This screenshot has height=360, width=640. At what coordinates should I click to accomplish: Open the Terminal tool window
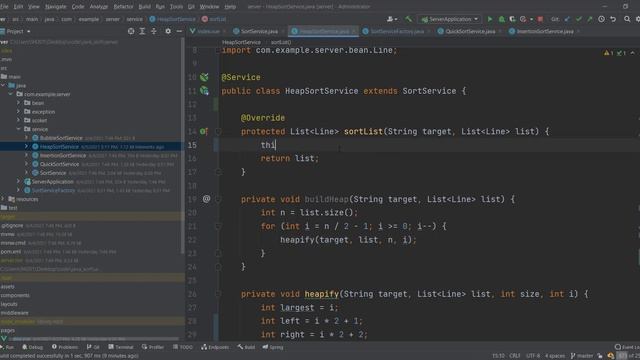coord(121,347)
